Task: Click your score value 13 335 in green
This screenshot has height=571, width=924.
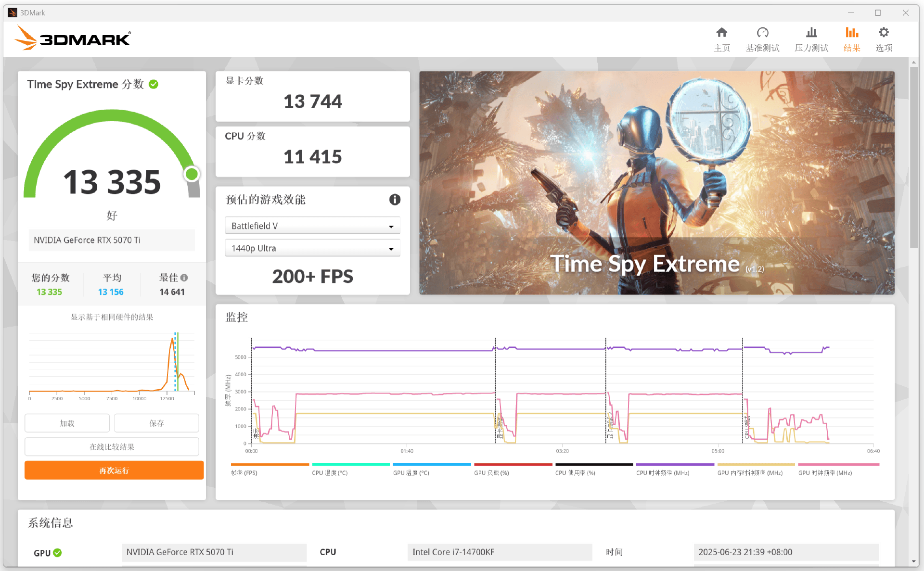Action: [x=49, y=292]
